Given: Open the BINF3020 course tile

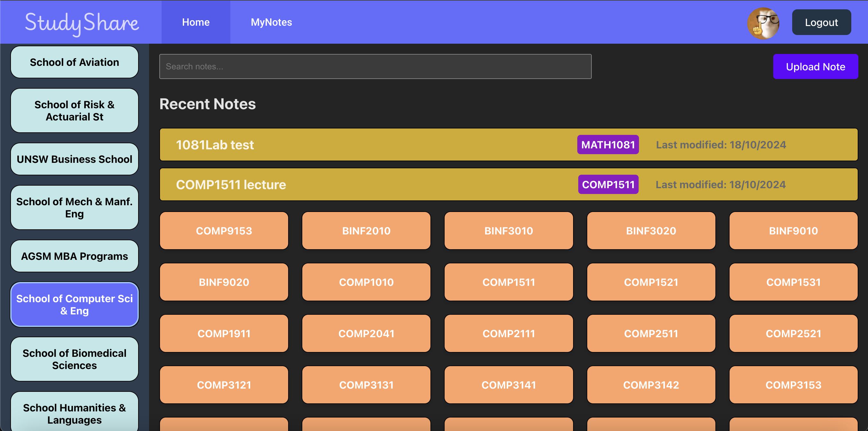Looking at the screenshot, I should [x=651, y=231].
